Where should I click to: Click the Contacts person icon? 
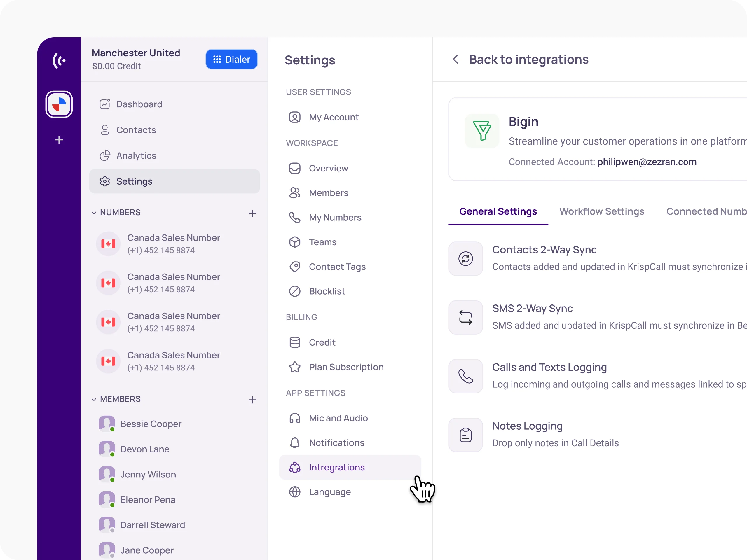105,130
